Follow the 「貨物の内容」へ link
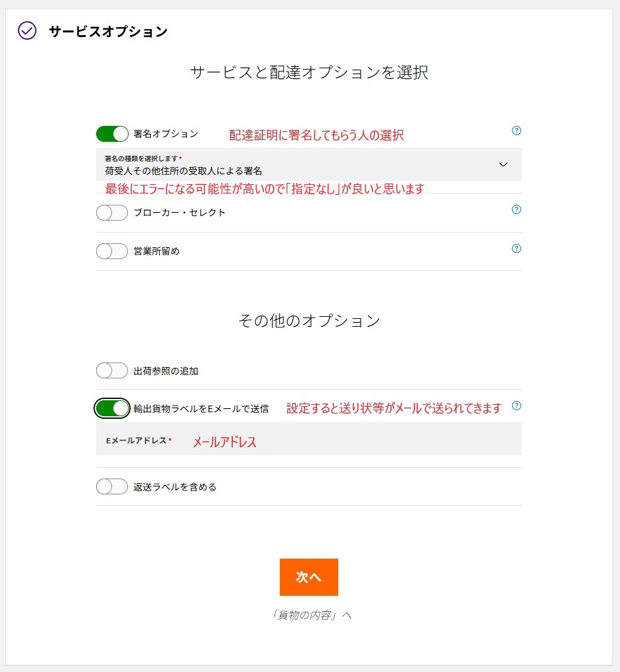The width and height of the screenshot is (620, 672). click(309, 615)
